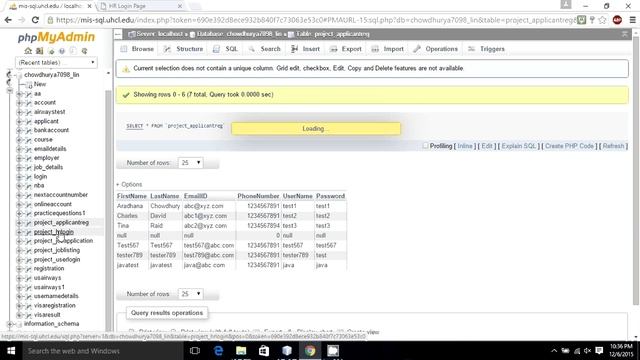Click the nba table icon
The image size is (640, 360).
tap(29, 186)
